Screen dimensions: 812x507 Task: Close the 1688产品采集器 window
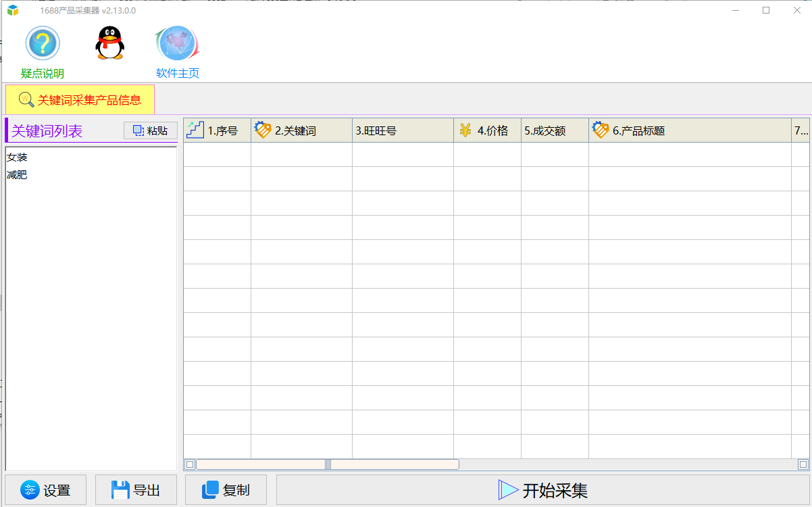796,10
